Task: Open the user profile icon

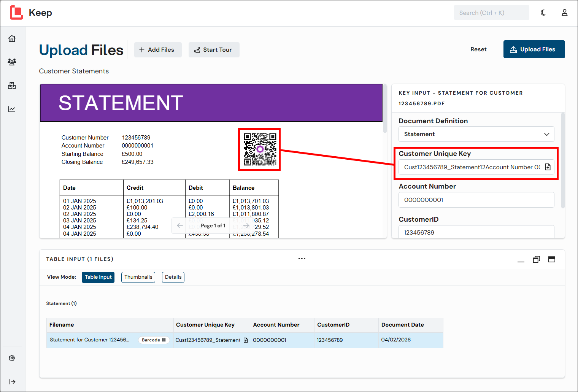Action: tap(565, 13)
